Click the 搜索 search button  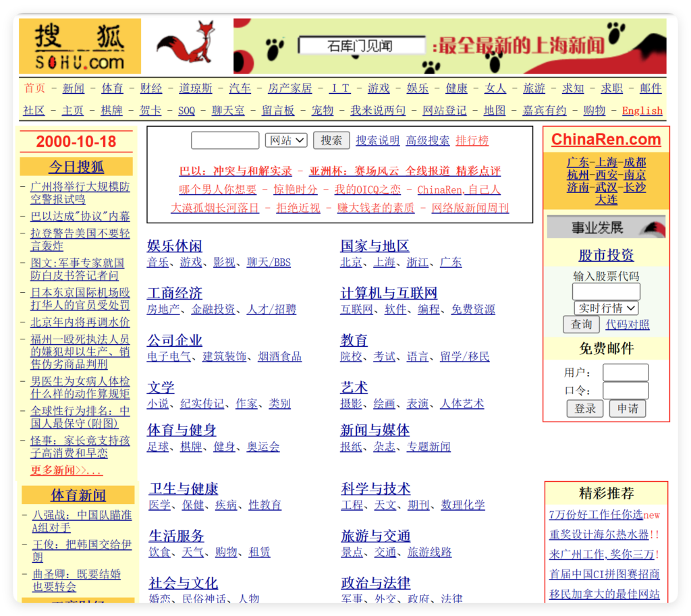pos(331,140)
